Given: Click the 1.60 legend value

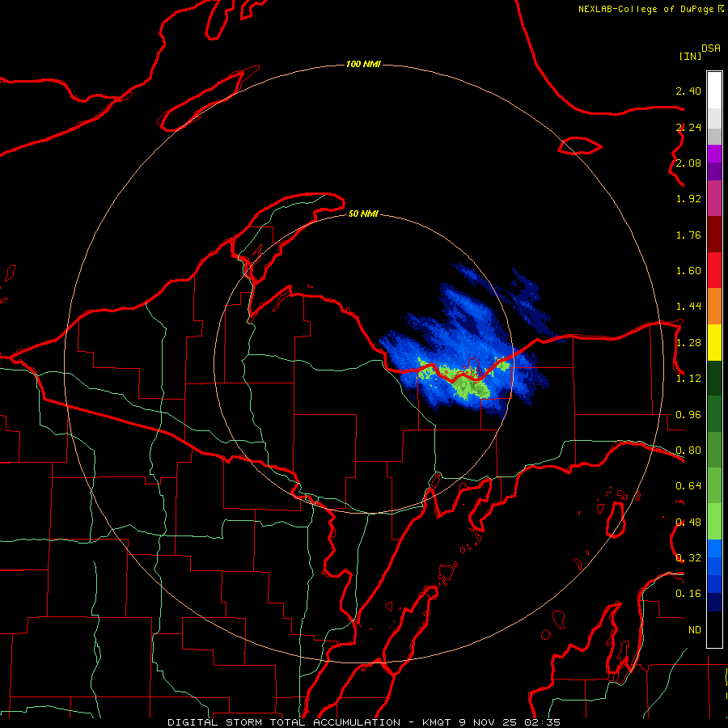Looking at the screenshot, I should point(688,271).
